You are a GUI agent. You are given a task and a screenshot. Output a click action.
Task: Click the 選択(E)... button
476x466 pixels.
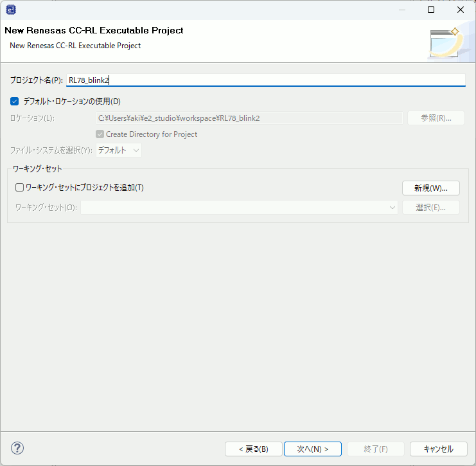coord(431,208)
